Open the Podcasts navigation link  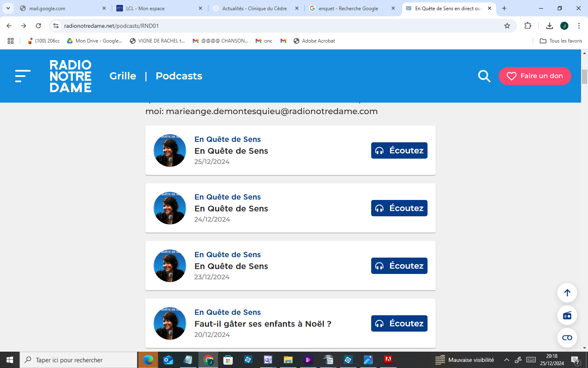[x=179, y=76]
